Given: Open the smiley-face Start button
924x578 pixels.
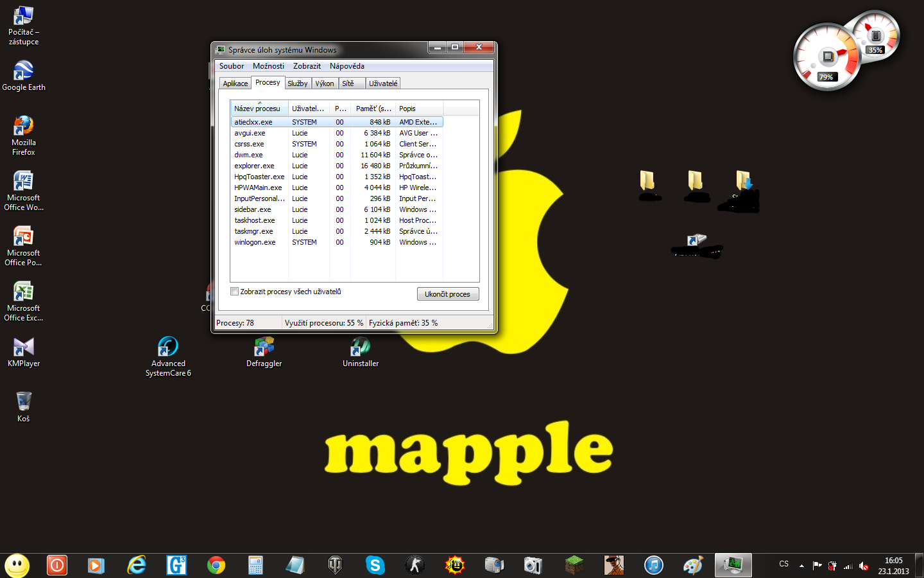Looking at the screenshot, I should tap(17, 565).
